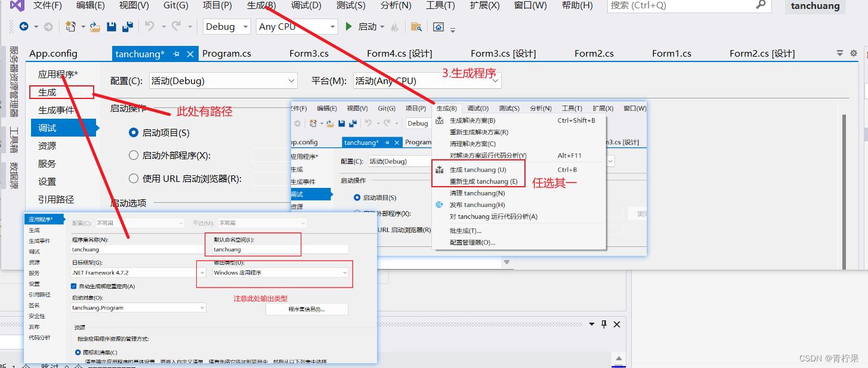Close the tanchuang* tab in the main window
Viewport: 868px width, 368px height.
click(190, 54)
